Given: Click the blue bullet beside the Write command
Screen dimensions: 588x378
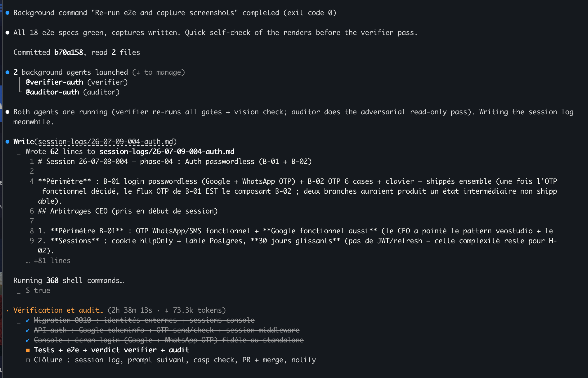Looking at the screenshot, I should [x=8, y=142].
